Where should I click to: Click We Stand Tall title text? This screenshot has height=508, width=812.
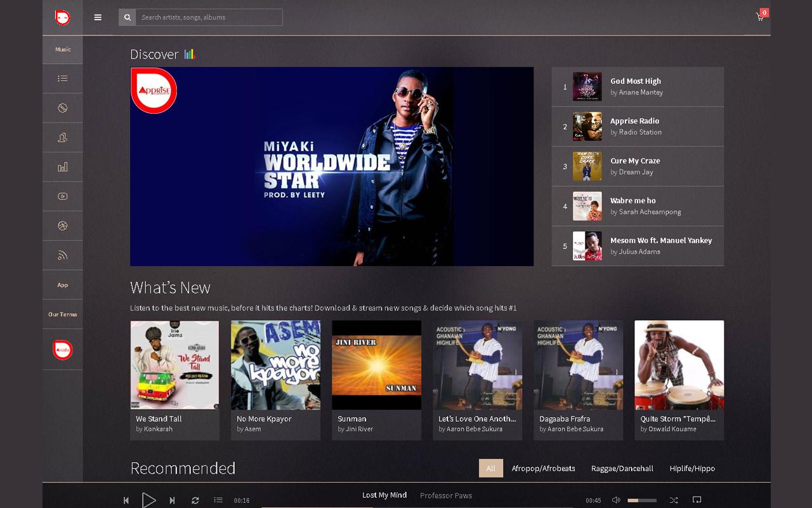point(159,419)
